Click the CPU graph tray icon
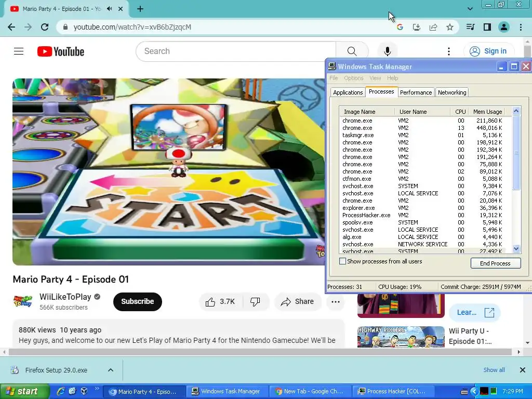This screenshot has width=532, height=399. (x=484, y=391)
